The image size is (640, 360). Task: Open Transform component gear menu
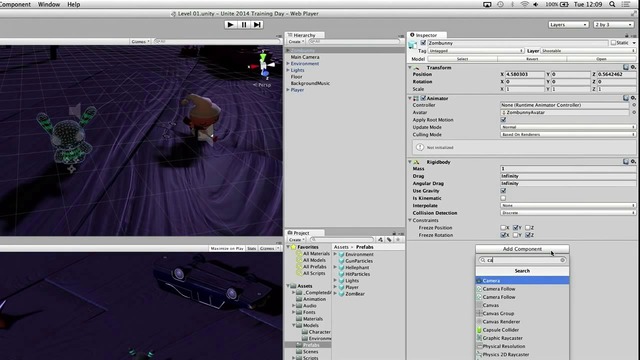[633, 67]
